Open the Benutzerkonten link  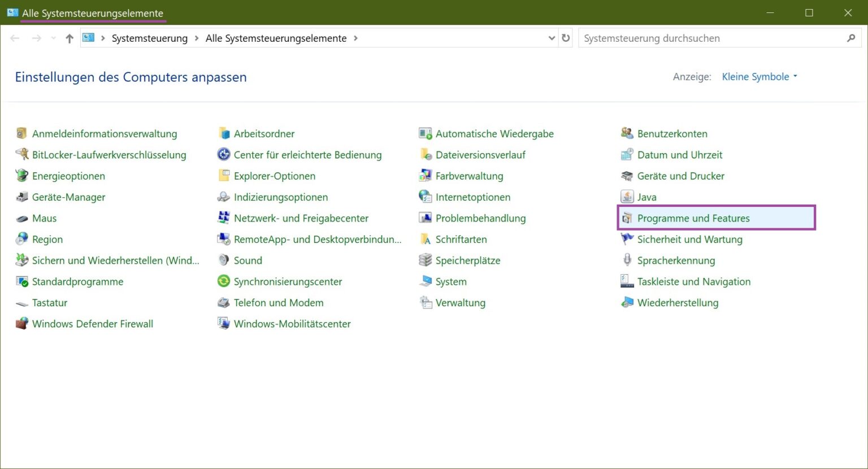point(672,134)
